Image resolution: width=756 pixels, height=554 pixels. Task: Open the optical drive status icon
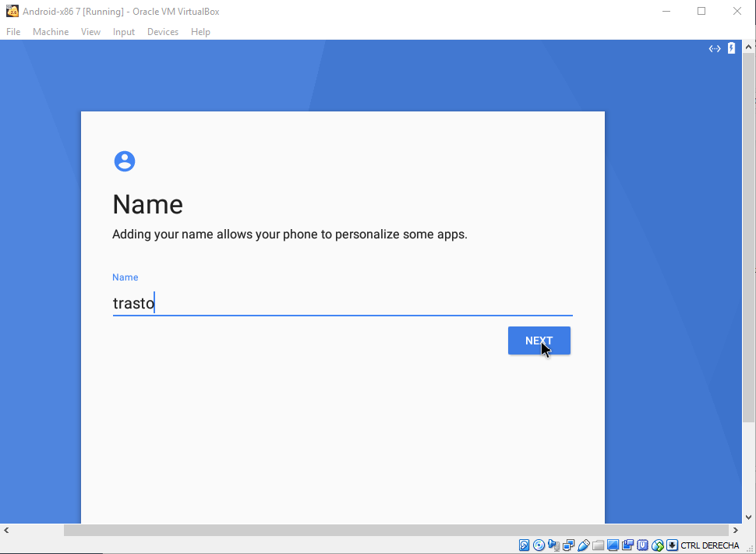pyautogui.click(x=539, y=545)
